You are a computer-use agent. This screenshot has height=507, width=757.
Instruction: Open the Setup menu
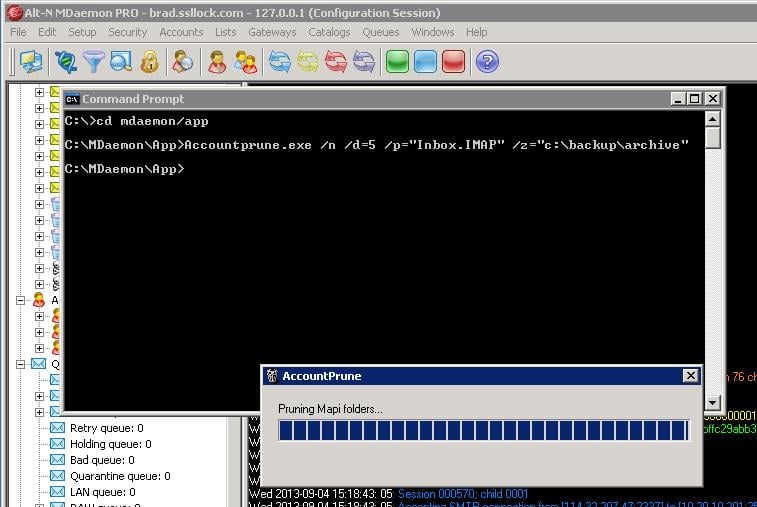click(82, 32)
